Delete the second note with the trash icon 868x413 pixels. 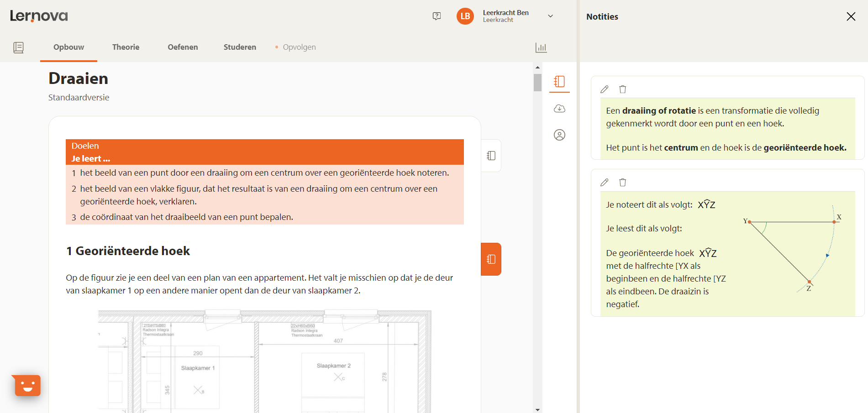(623, 182)
